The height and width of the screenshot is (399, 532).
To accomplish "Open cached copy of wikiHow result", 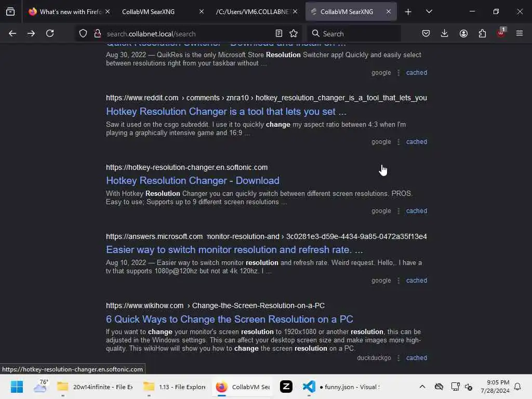I will [417, 358].
